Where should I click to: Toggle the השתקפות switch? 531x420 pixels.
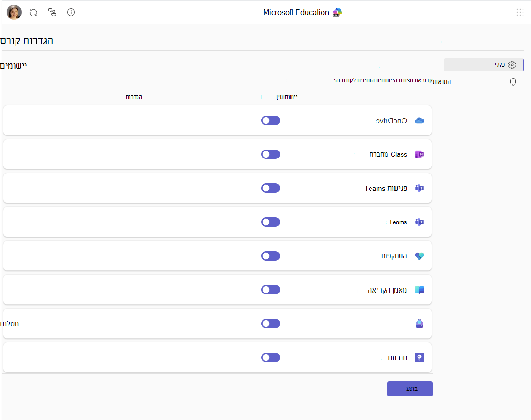(x=271, y=256)
